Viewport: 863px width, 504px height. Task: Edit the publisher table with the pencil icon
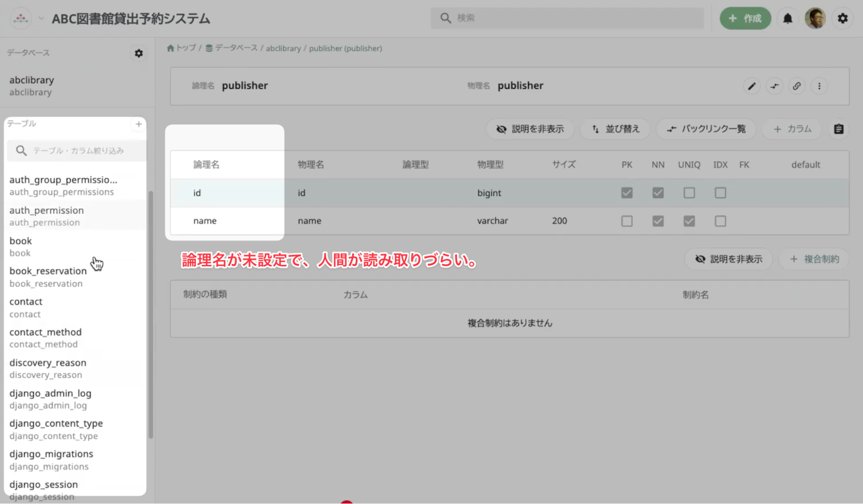click(751, 86)
